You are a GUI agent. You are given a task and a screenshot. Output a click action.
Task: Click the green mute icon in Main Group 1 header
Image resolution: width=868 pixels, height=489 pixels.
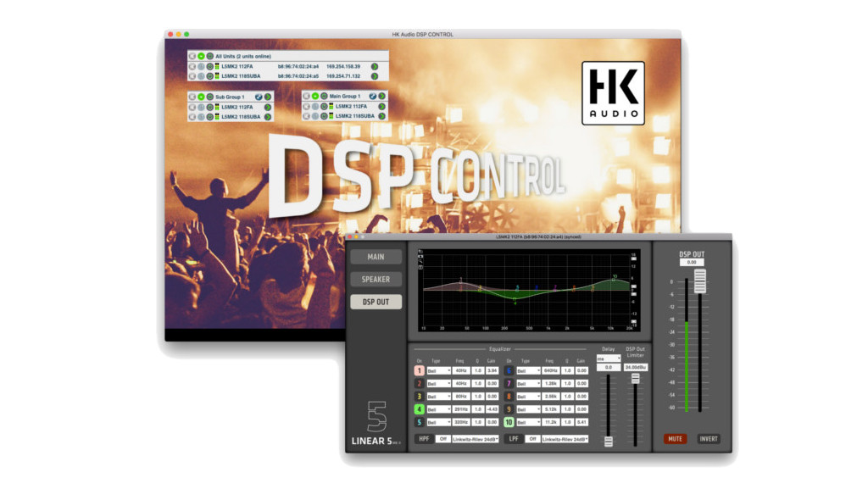[315, 97]
